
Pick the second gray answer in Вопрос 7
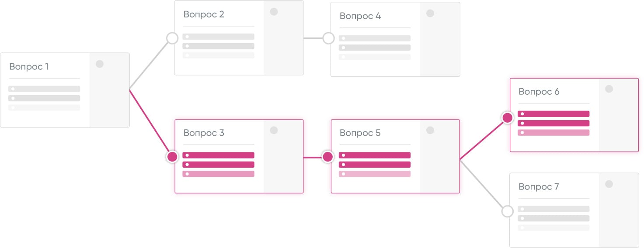point(553,218)
